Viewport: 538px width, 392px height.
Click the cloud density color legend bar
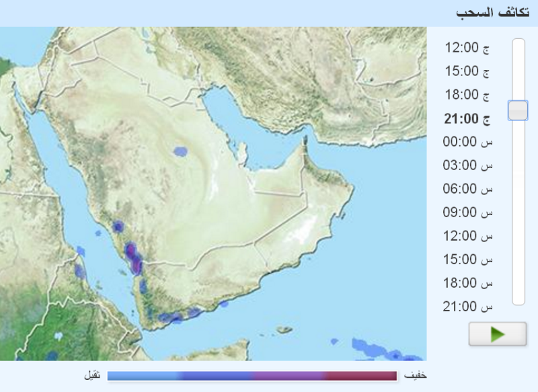point(252,376)
